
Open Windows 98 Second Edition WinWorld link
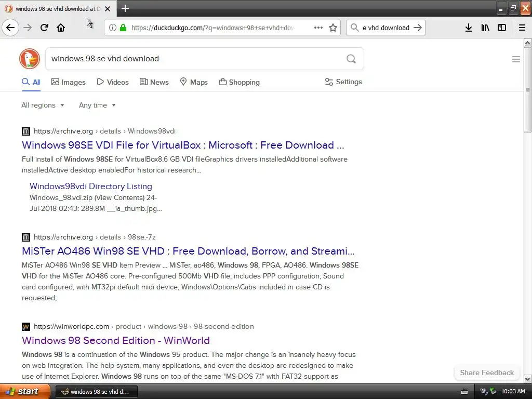pyautogui.click(x=116, y=341)
